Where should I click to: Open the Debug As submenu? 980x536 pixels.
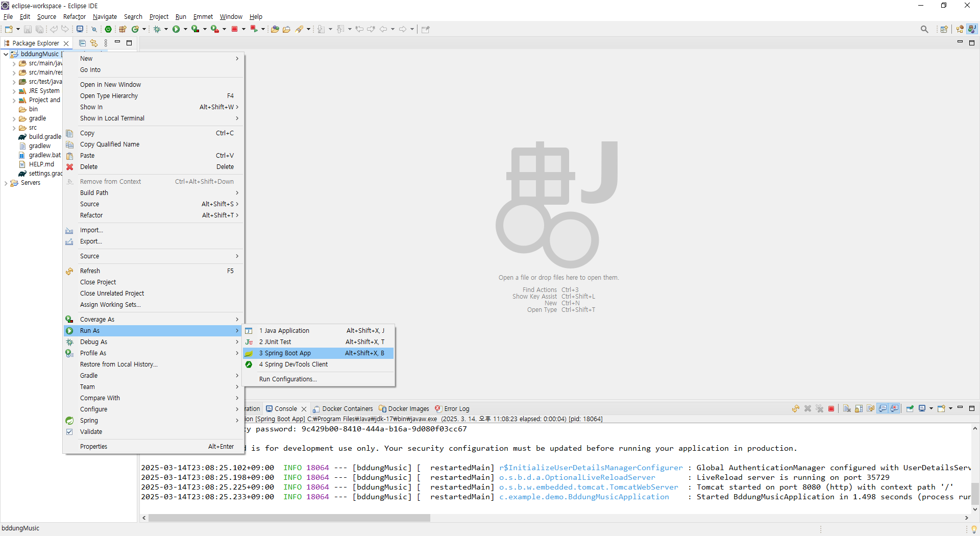153,342
